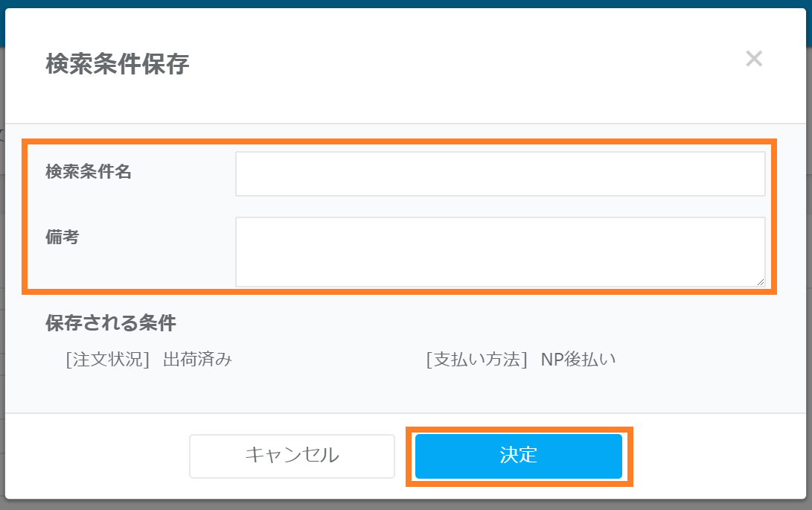Click the 検索条件保存 dialog title

[x=118, y=64]
